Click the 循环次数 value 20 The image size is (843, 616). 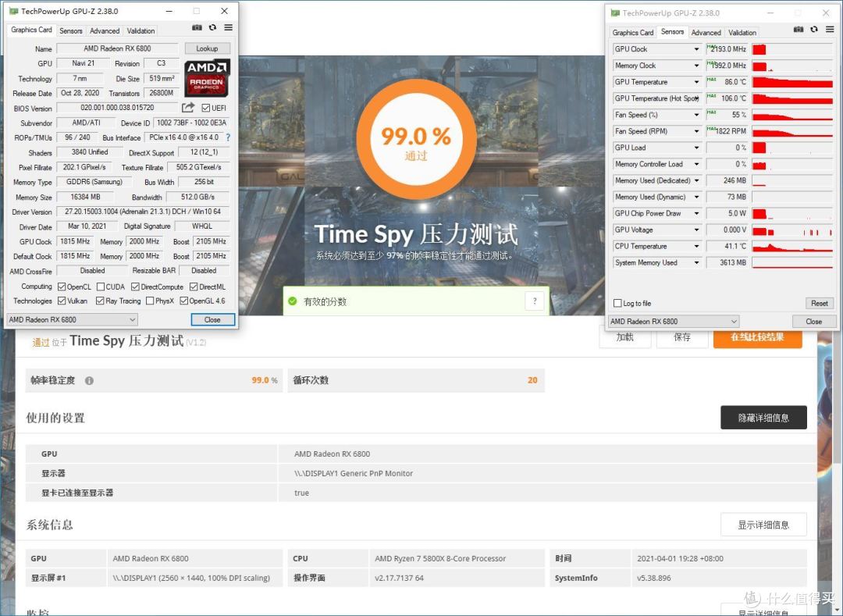click(532, 380)
